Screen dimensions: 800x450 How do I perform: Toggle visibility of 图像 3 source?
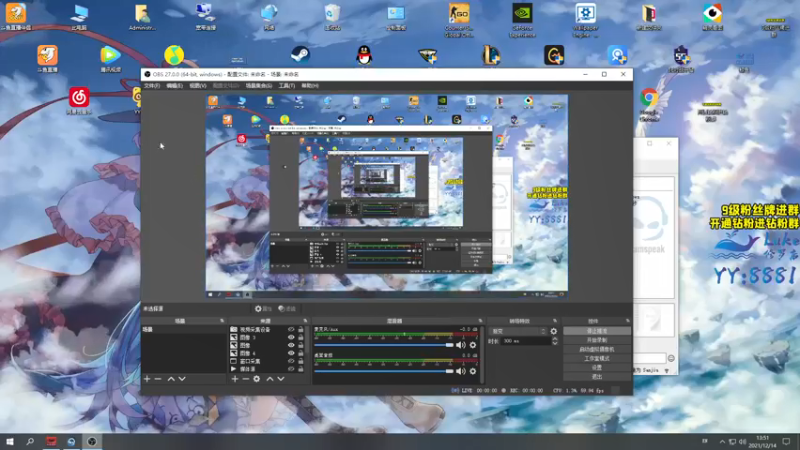(291, 337)
